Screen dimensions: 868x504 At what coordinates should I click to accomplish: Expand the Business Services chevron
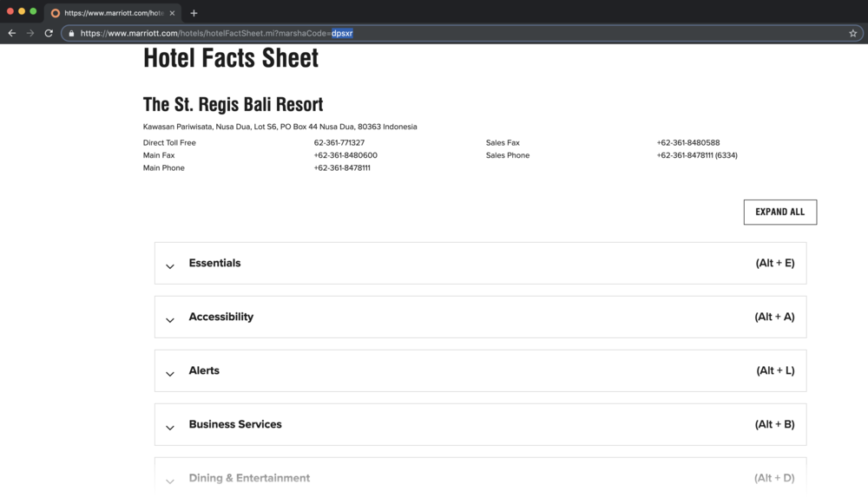pos(170,428)
